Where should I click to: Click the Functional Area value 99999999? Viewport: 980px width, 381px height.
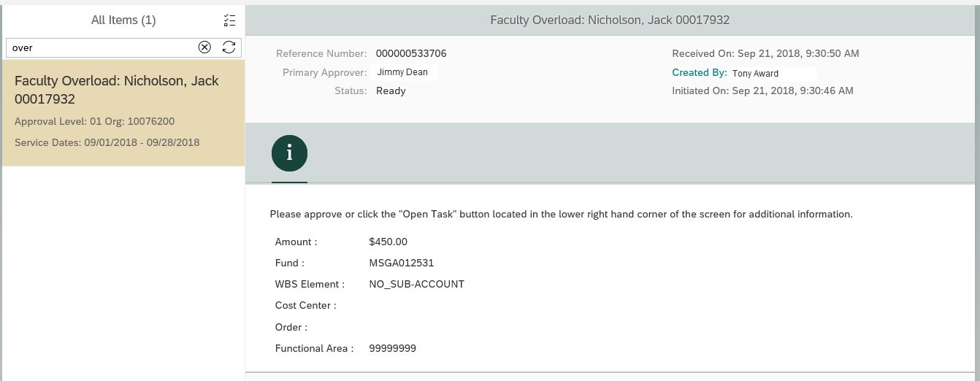click(x=392, y=348)
